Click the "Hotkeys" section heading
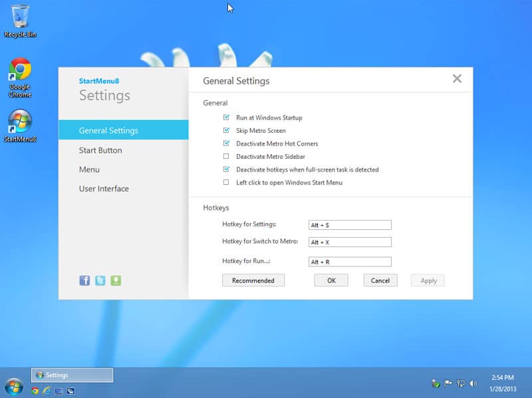This screenshot has height=398, width=532. click(x=215, y=207)
